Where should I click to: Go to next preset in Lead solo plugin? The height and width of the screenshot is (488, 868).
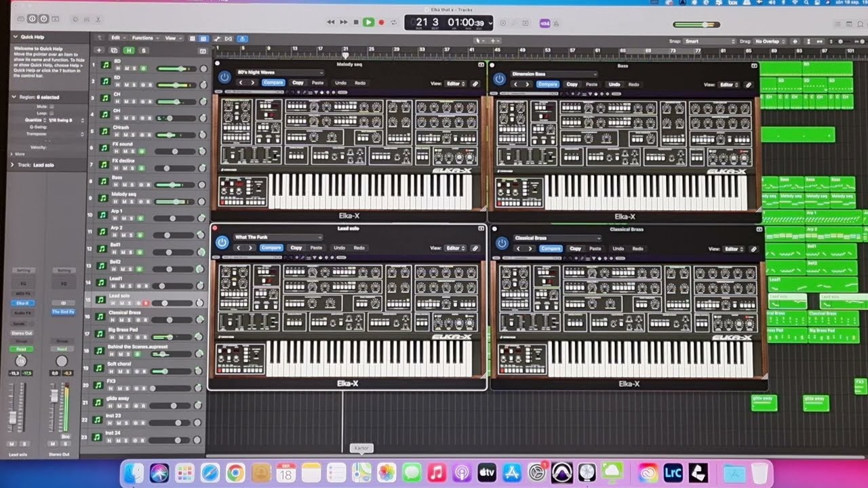tap(250, 247)
